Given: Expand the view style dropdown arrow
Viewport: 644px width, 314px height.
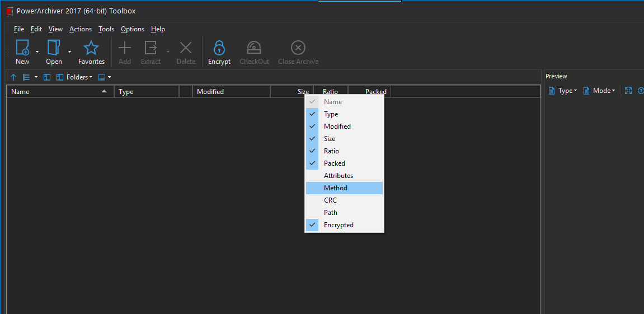Looking at the screenshot, I should [x=36, y=77].
